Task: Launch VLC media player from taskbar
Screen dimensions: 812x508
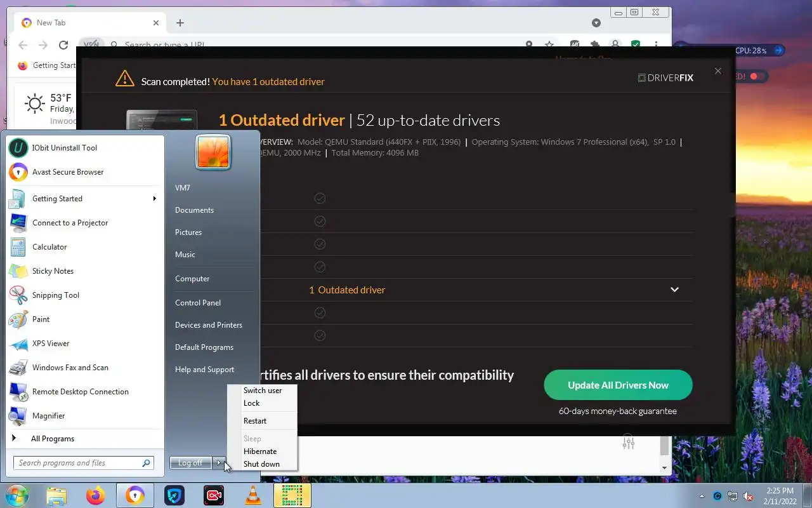Action: coord(253,495)
